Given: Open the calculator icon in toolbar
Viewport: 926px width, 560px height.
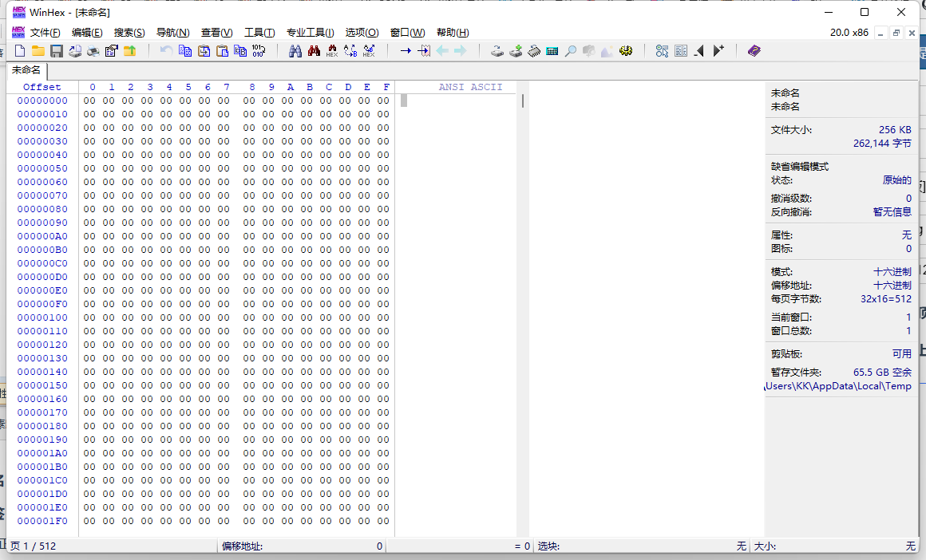Looking at the screenshot, I should [x=552, y=51].
